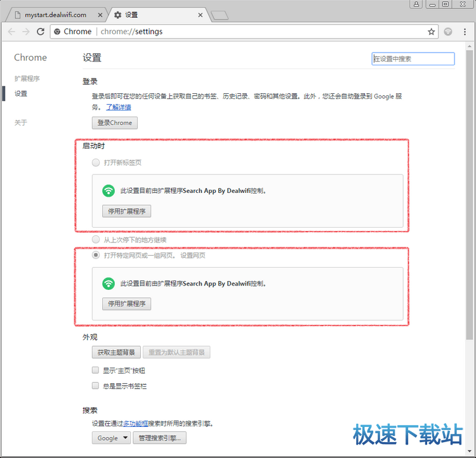Click the scrollbar down arrow
This screenshot has height=458, width=476.
470,451
